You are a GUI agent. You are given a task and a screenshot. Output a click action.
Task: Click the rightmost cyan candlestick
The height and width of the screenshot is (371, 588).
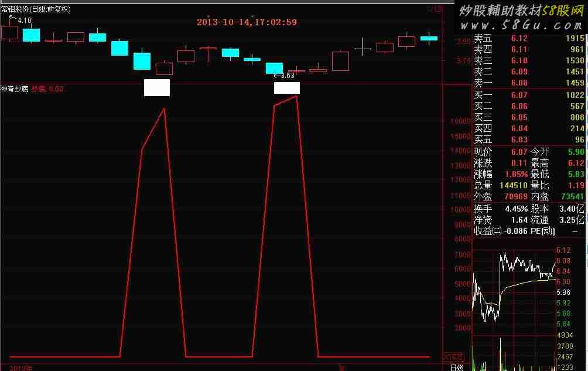point(429,38)
